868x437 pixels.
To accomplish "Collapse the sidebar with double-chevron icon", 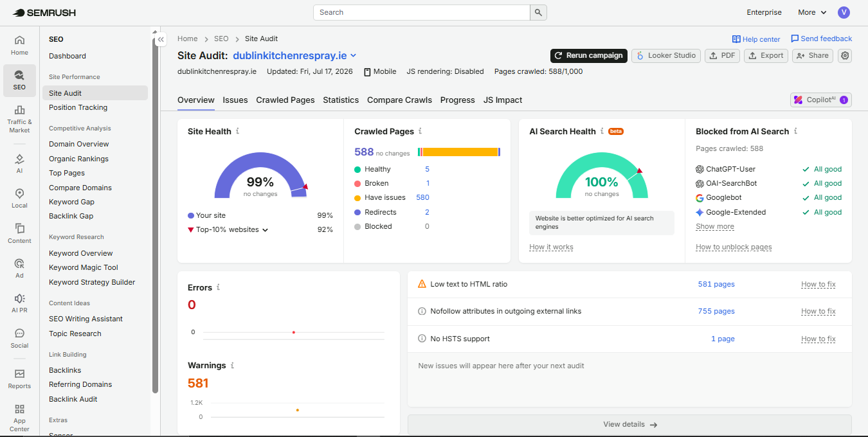I will 161,39.
